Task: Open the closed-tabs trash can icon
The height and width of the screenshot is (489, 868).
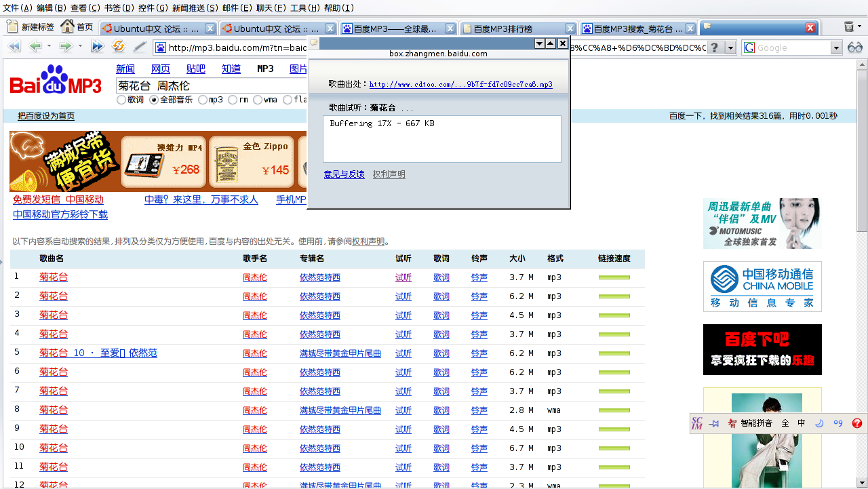Action: point(848,27)
